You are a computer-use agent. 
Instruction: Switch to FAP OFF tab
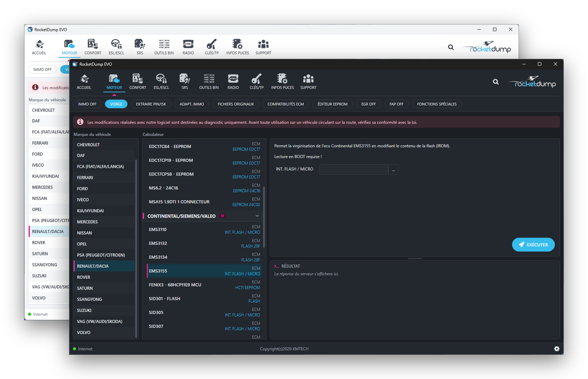click(x=397, y=104)
